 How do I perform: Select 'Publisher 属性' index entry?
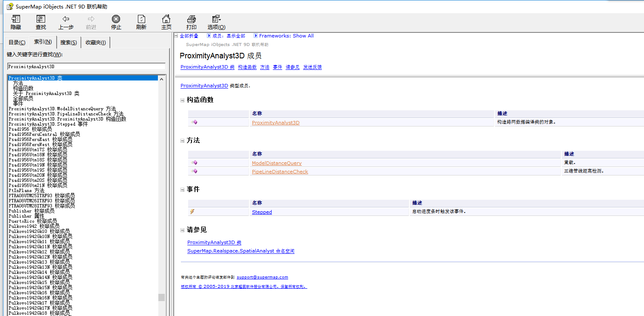click(26, 216)
